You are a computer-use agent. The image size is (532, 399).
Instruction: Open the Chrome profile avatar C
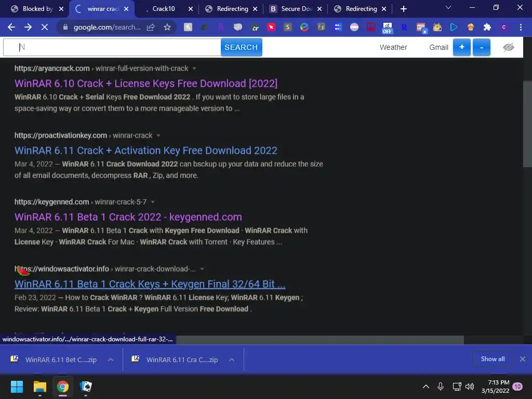click(x=504, y=27)
